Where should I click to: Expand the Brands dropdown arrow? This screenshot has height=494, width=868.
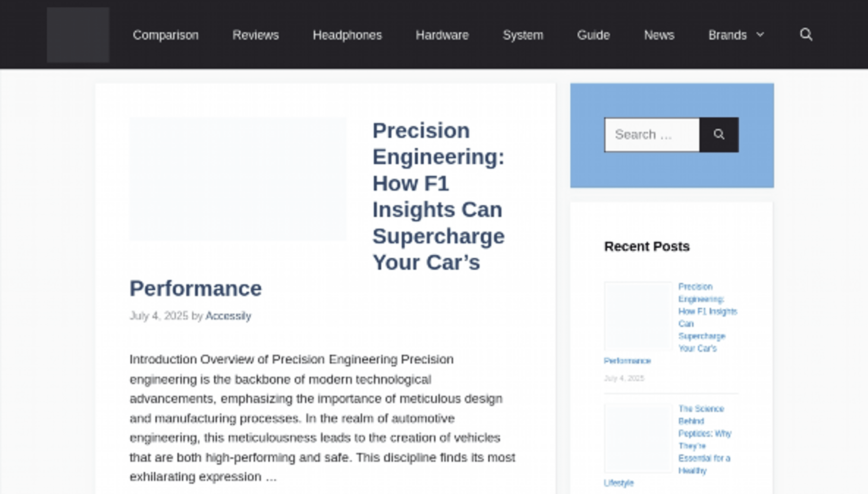point(760,35)
